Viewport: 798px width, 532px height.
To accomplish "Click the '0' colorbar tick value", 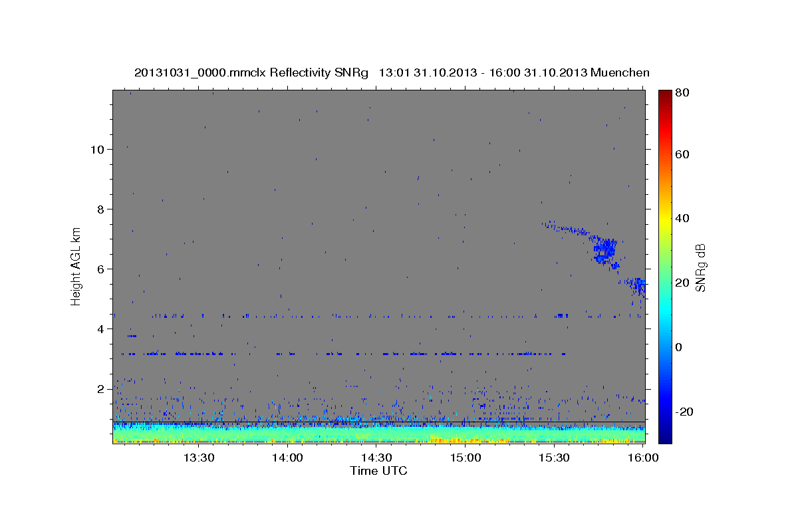I will [x=679, y=347].
